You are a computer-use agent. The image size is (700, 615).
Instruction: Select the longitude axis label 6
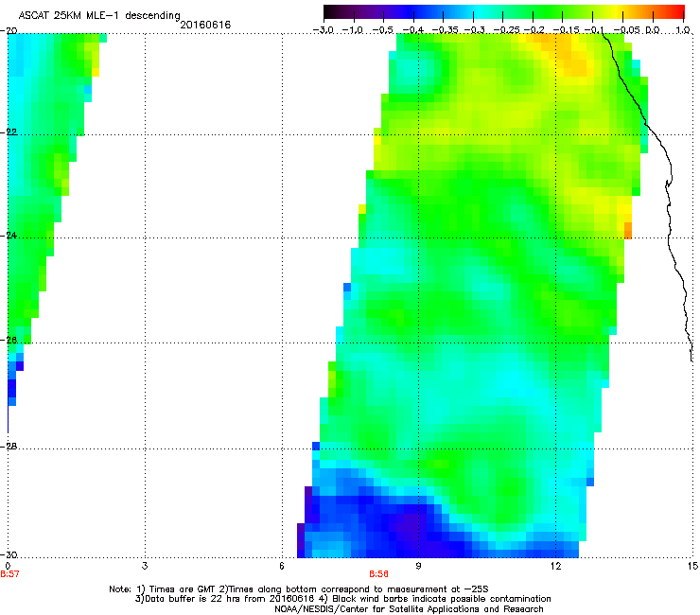click(282, 566)
